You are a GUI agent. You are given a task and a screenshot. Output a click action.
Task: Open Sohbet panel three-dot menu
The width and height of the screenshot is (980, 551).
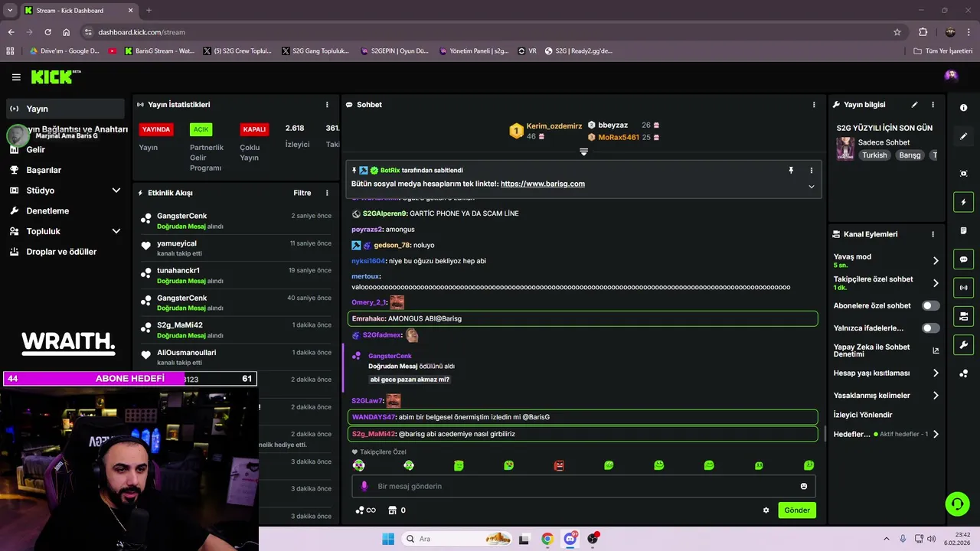[814, 105]
